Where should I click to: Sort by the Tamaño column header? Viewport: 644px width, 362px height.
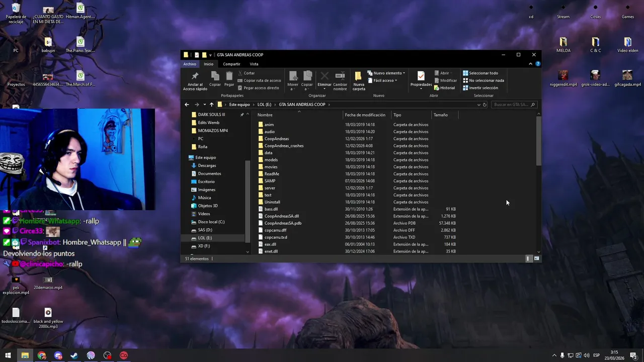[x=445, y=115]
